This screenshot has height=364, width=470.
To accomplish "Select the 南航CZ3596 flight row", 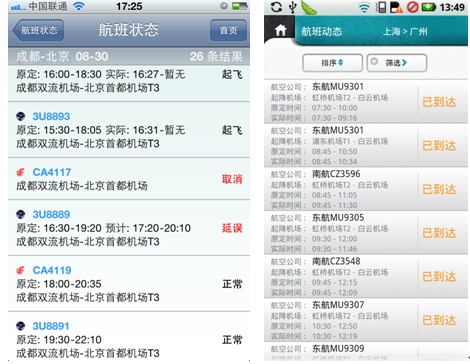I will click(366, 189).
